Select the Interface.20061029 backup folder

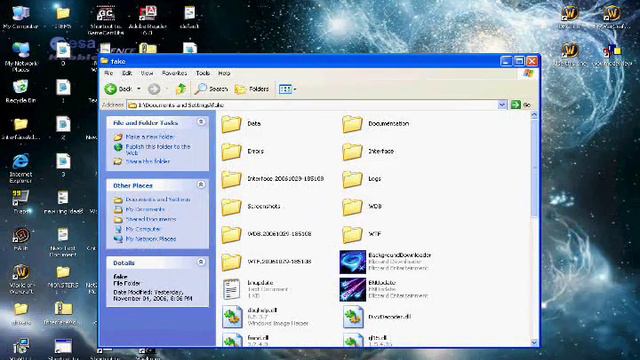[231, 179]
